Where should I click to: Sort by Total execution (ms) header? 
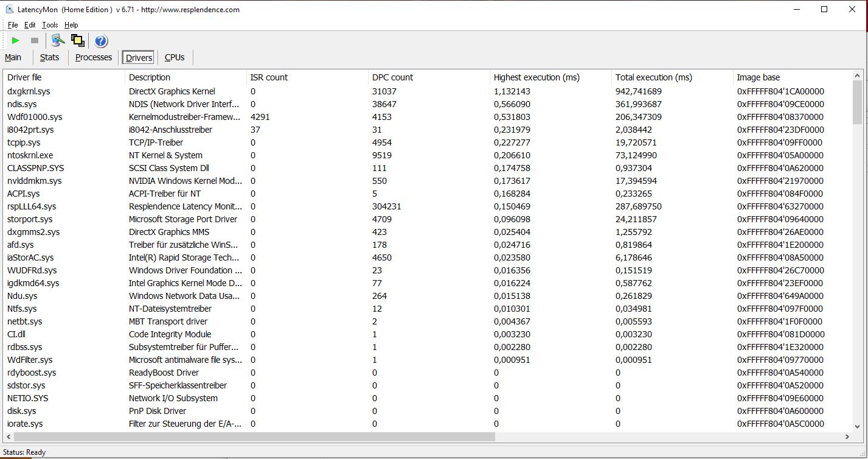[673, 77]
